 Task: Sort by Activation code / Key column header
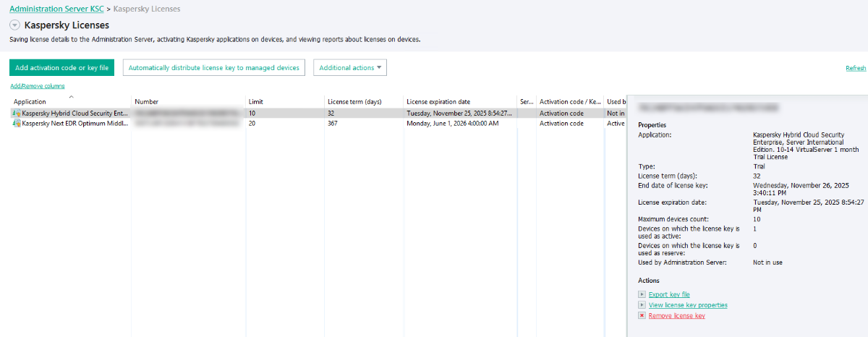[569, 102]
